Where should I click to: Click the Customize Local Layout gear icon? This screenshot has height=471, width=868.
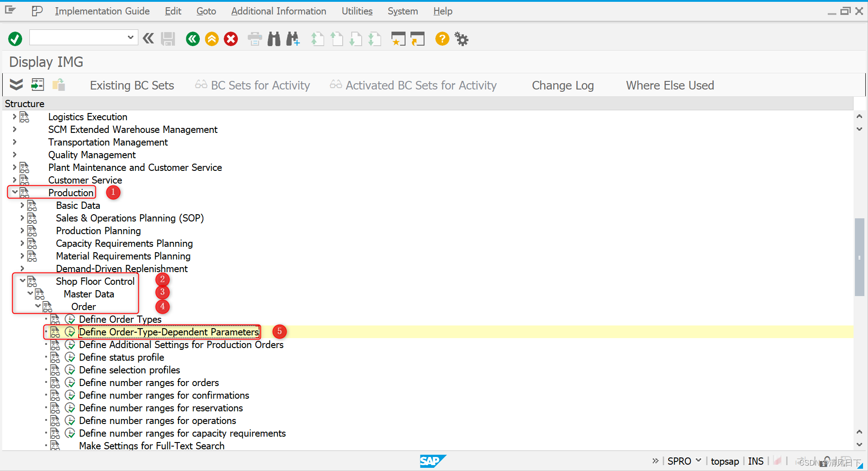(461, 39)
